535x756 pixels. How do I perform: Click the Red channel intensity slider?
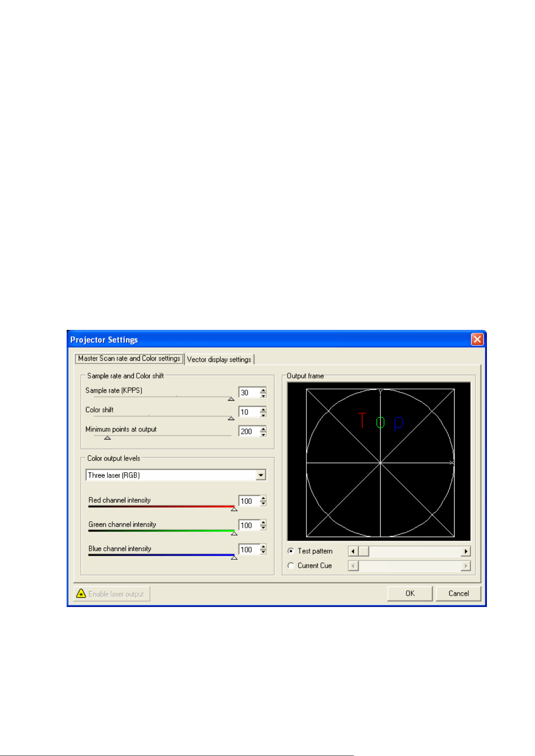(161, 506)
